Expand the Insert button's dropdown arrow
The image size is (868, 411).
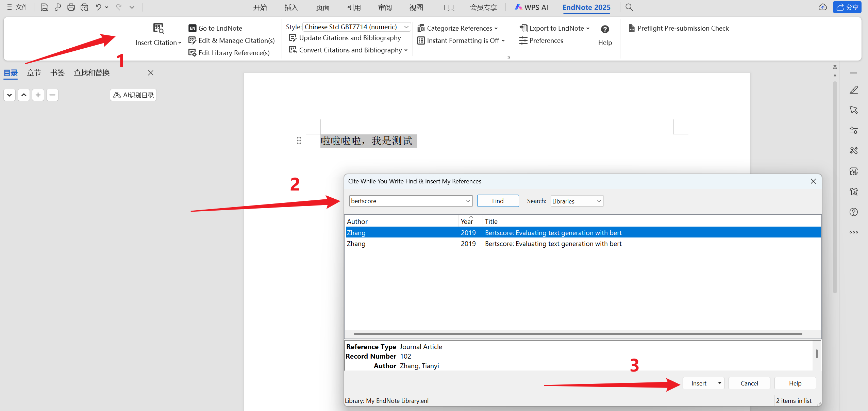720,383
